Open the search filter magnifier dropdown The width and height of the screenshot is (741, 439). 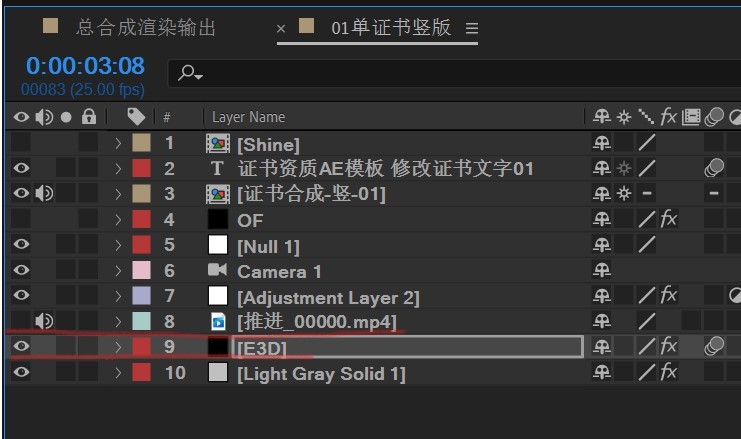[190, 73]
